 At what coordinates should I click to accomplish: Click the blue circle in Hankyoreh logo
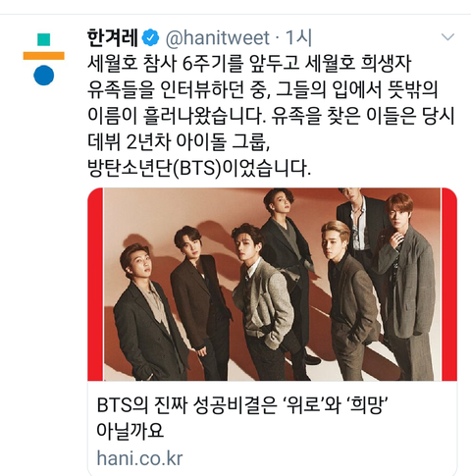(44, 76)
